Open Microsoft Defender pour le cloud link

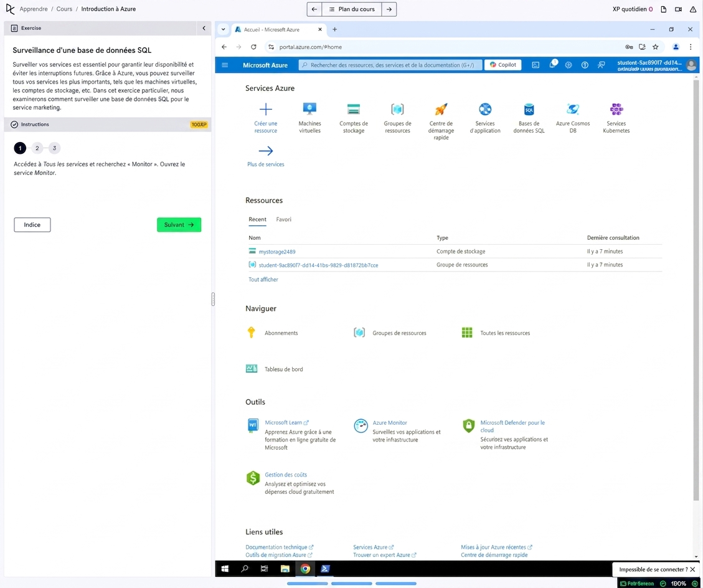[512, 426]
